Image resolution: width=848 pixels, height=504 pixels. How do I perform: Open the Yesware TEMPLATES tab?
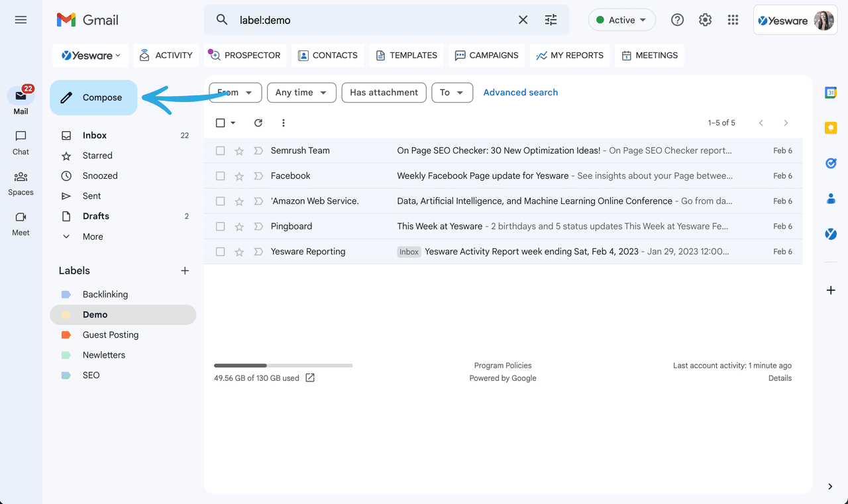(x=406, y=56)
